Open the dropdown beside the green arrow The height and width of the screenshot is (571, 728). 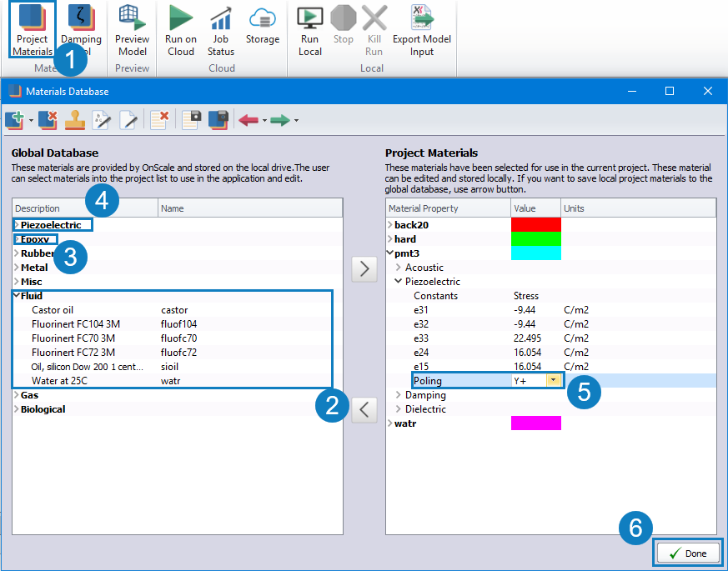point(296,121)
